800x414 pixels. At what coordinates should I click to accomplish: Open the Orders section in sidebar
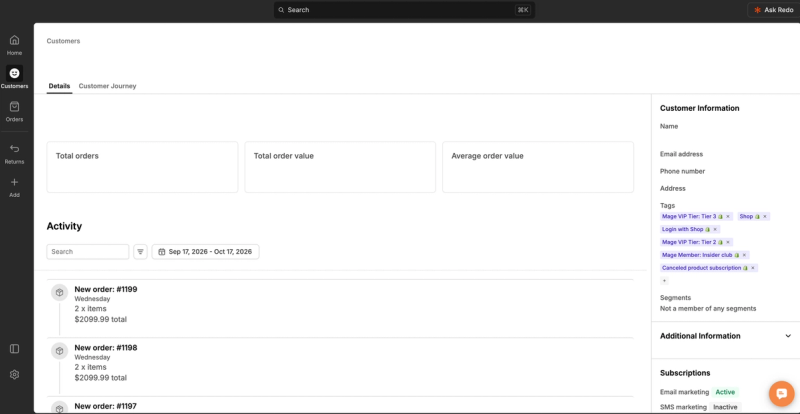[14, 111]
